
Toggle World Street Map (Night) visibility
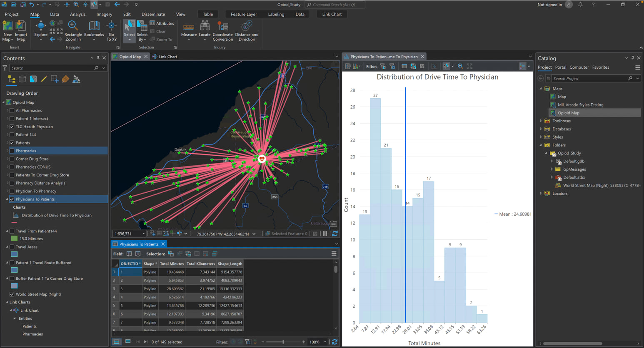click(12, 294)
